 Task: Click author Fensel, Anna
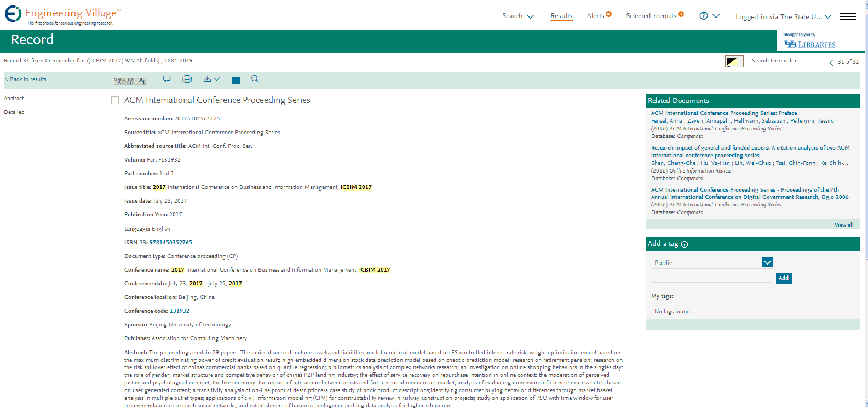pos(666,121)
